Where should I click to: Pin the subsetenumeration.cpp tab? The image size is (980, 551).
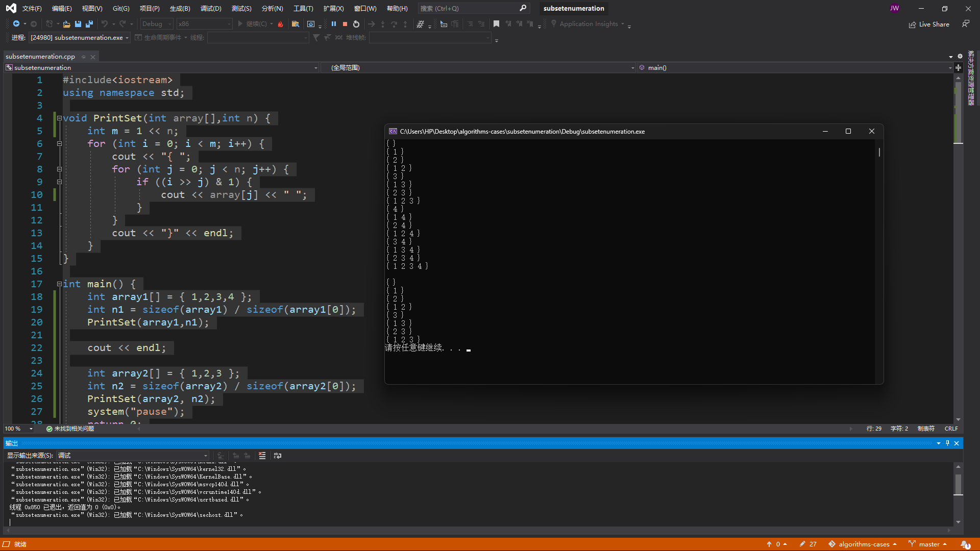click(84, 57)
